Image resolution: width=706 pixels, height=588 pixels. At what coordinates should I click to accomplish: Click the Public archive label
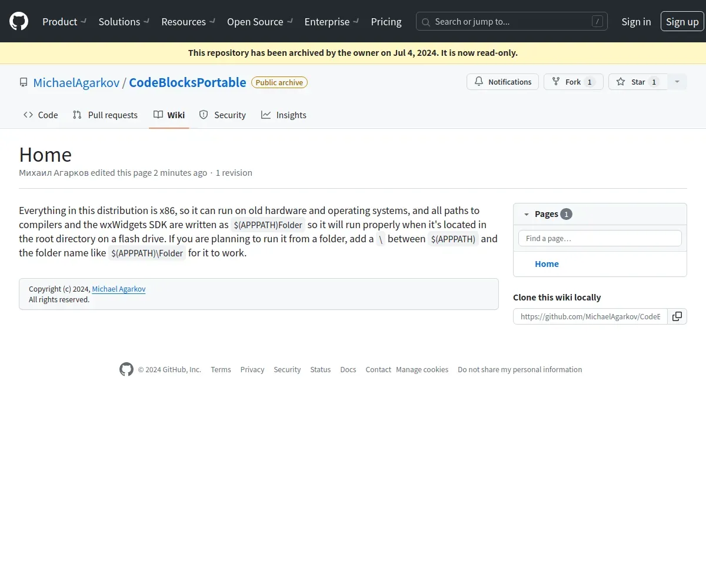click(x=279, y=82)
